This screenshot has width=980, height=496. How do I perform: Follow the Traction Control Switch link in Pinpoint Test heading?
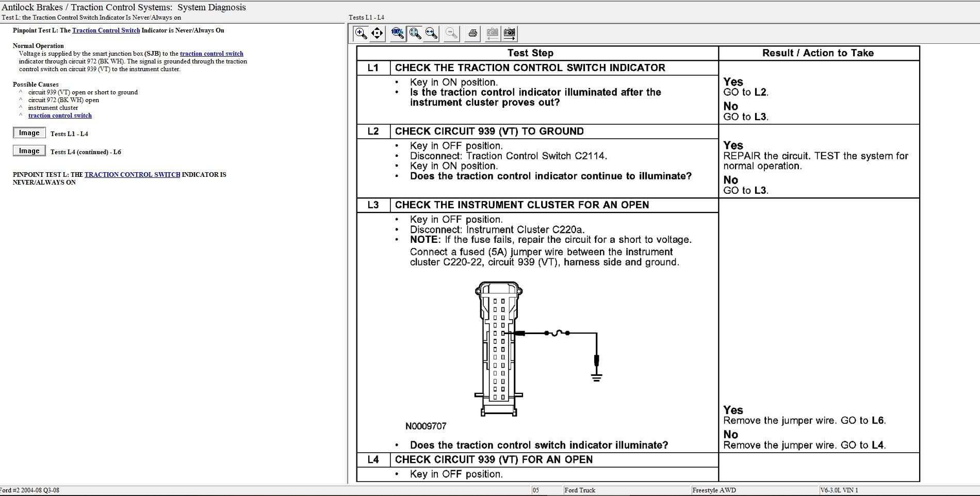(x=106, y=30)
